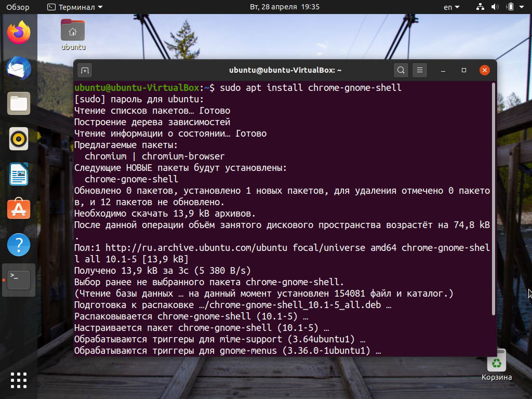Screen dimensions: 532x399
Task: Click the line starting Распаковывается chrome-gnome-shell
Action: click(191, 316)
